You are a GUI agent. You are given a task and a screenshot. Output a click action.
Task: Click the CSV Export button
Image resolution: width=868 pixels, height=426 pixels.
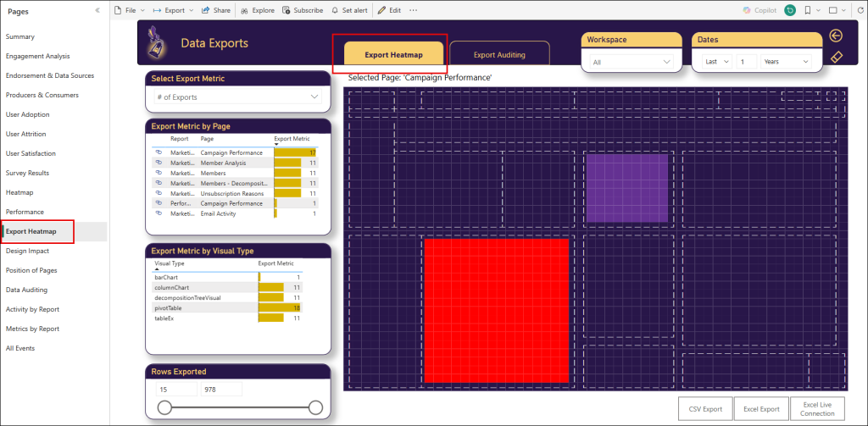point(705,408)
